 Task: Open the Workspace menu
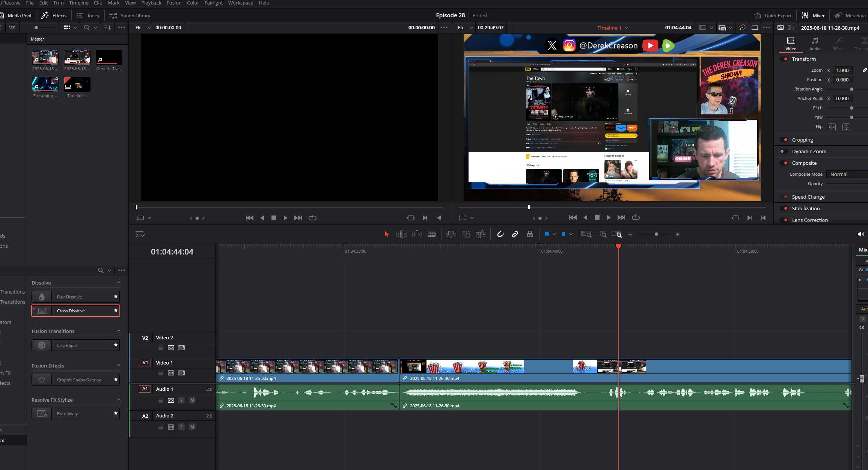click(241, 3)
